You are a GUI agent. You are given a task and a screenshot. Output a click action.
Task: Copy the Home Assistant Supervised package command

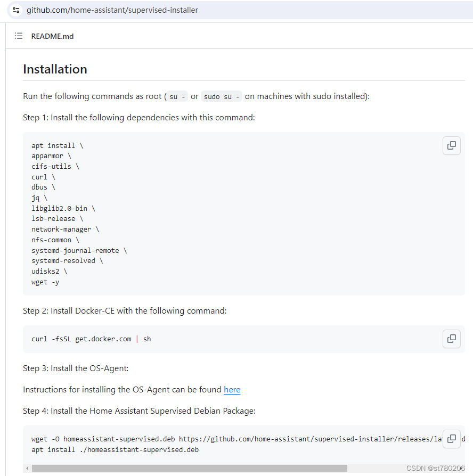(451, 439)
